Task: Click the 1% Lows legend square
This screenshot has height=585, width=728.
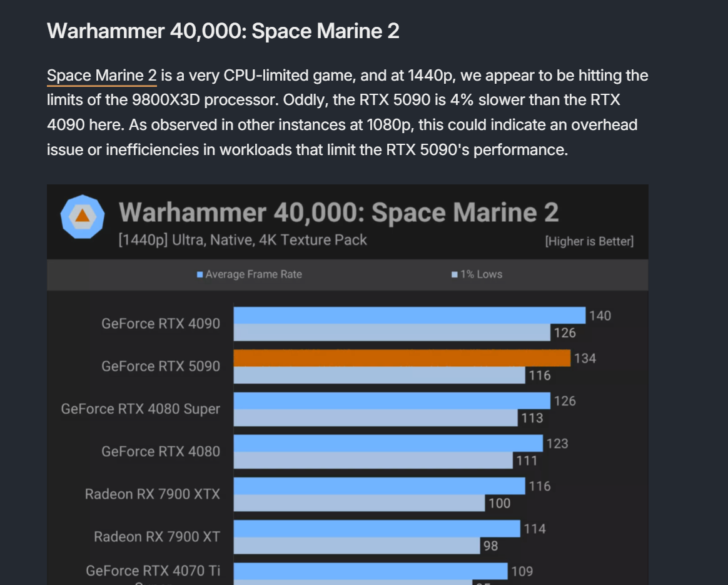Action: (x=455, y=274)
